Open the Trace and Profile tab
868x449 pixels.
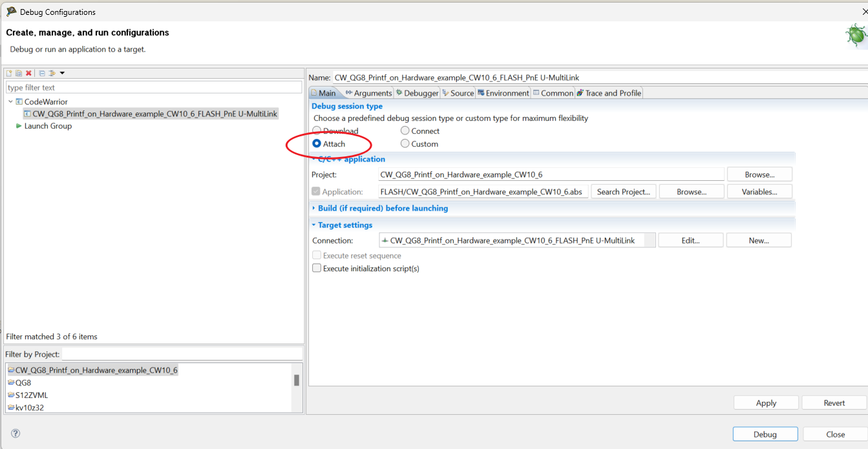(x=609, y=93)
